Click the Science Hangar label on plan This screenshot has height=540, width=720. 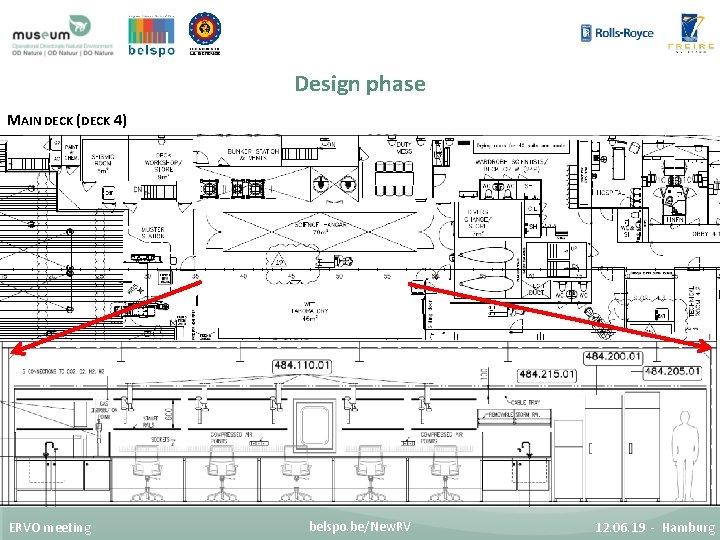(x=321, y=228)
